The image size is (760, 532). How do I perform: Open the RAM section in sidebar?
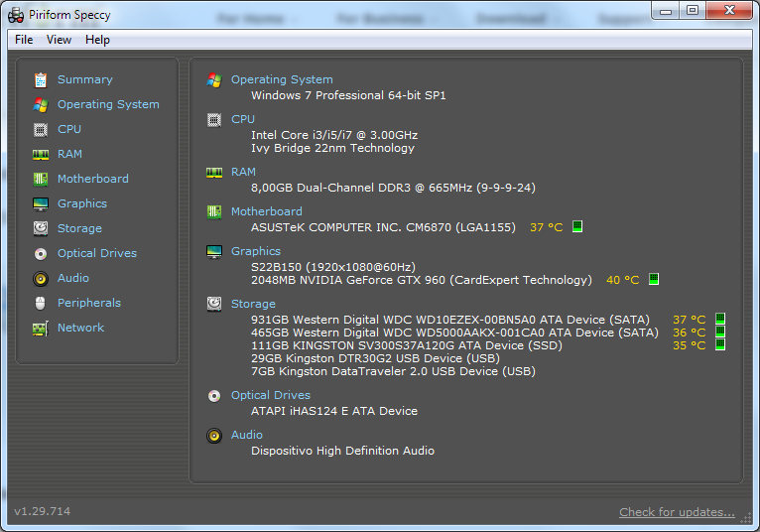[x=69, y=154]
